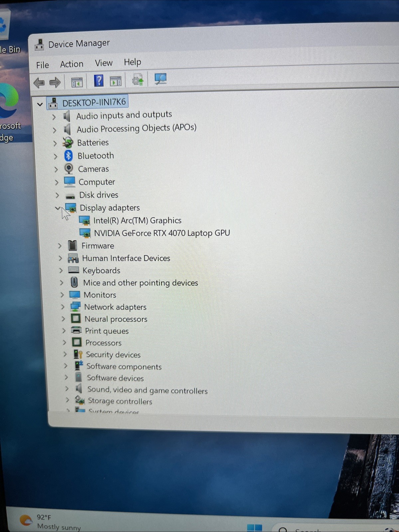Select the Cameras label
Screen dimensions: 399x532
pyautogui.click(x=94, y=169)
